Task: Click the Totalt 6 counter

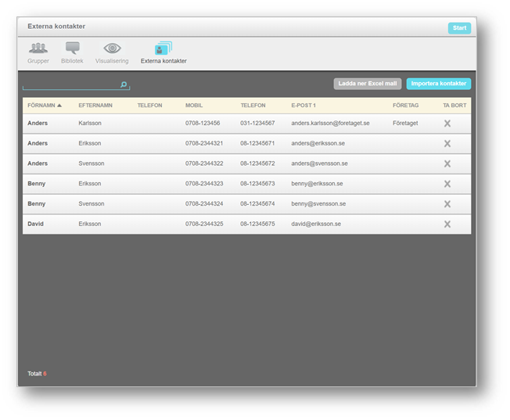Action: [x=37, y=374]
